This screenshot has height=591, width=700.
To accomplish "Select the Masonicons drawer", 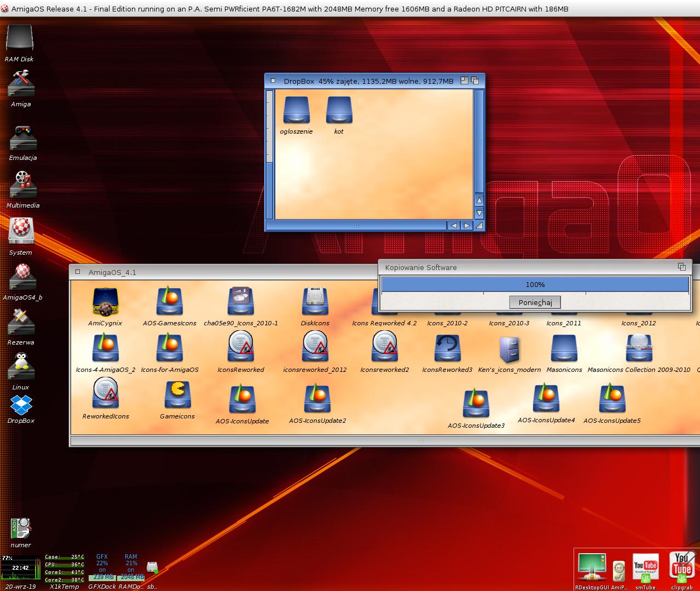I will (564, 349).
